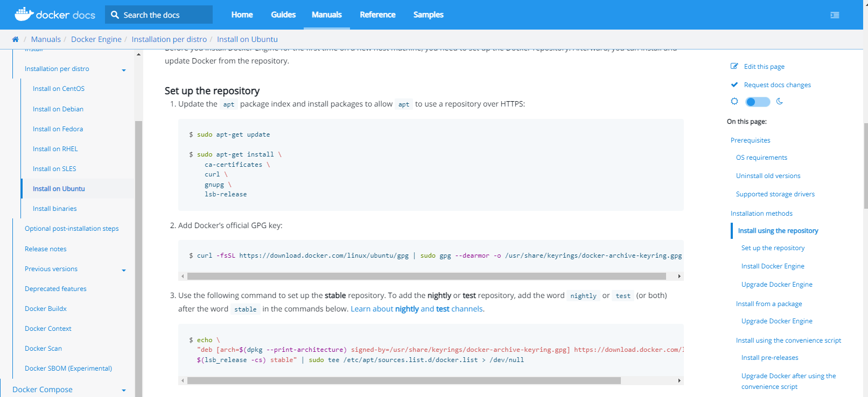Image resolution: width=868 pixels, height=397 pixels.
Task: Go to Docker Engine breadcrumb link
Action: (x=96, y=39)
